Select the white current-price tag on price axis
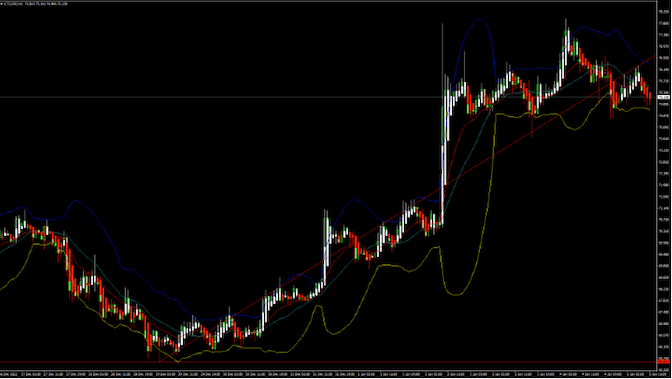This screenshot has width=672, height=379. coord(664,97)
